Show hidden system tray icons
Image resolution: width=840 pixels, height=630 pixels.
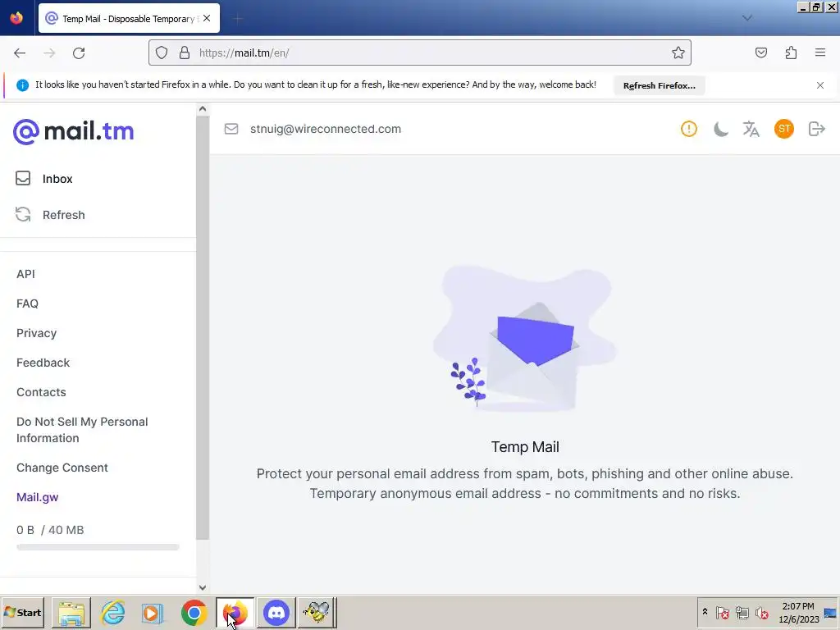pyautogui.click(x=705, y=612)
